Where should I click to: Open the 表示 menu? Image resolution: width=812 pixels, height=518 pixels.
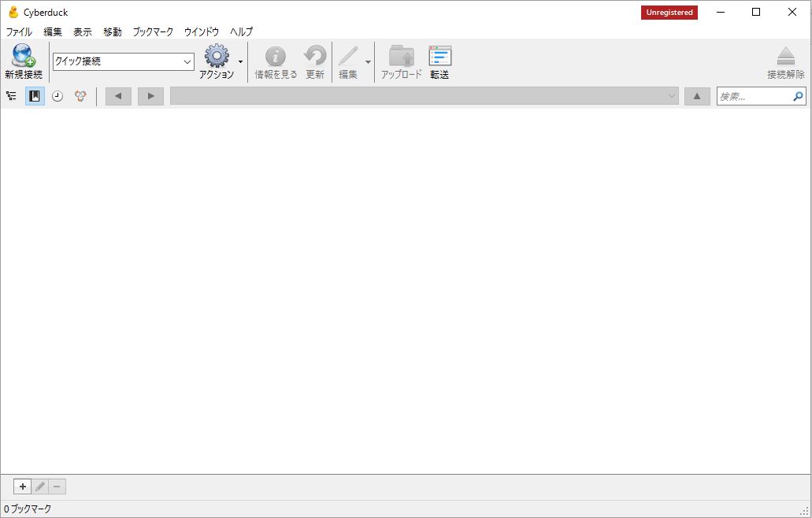coord(83,31)
